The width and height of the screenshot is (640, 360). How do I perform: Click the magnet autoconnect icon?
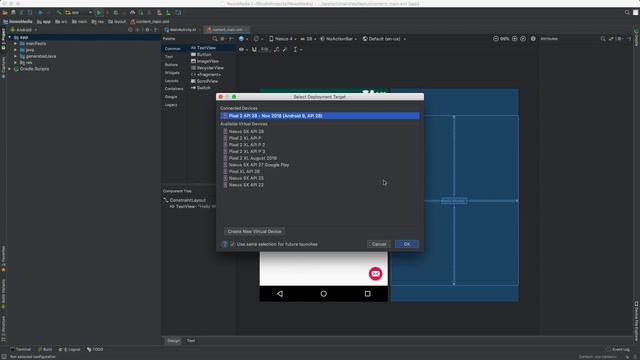point(254,49)
